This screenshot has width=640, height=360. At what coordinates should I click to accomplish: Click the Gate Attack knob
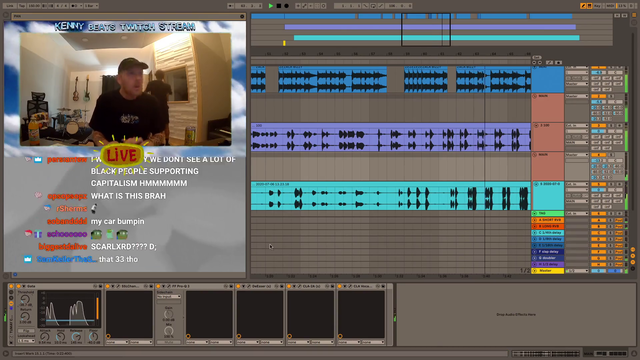click(x=45, y=337)
